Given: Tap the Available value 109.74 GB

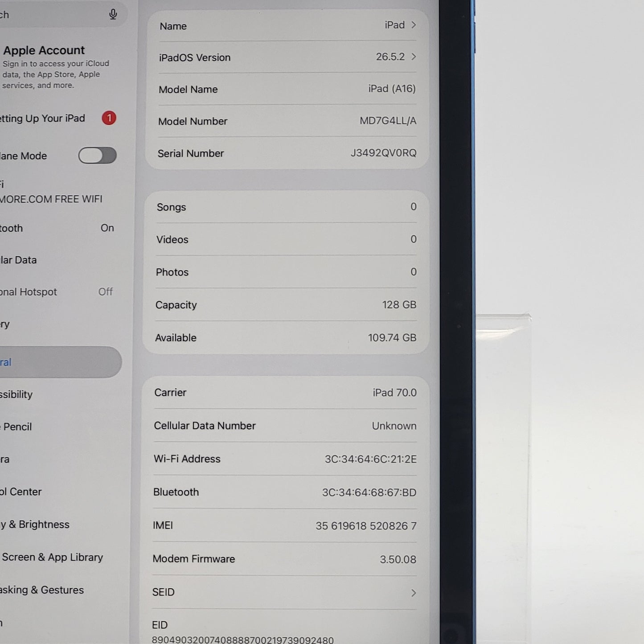Looking at the screenshot, I should 392,338.
